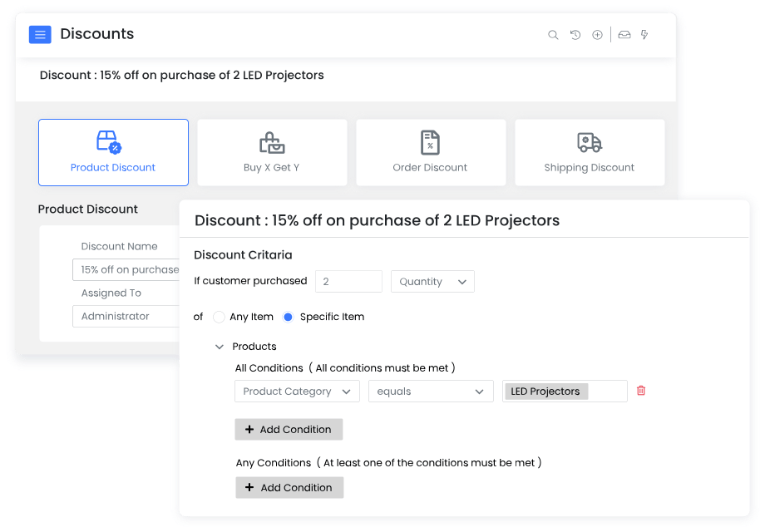
Task: Select the Any Item radio button
Action: point(219,317)
